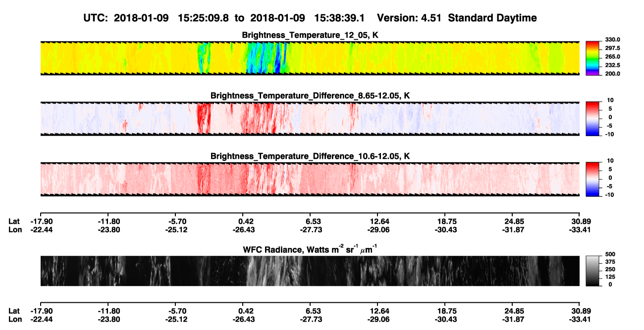Click the 12.05 brightness temperature image strip
This screenshot has width=644, height=330.
(310, 58)
